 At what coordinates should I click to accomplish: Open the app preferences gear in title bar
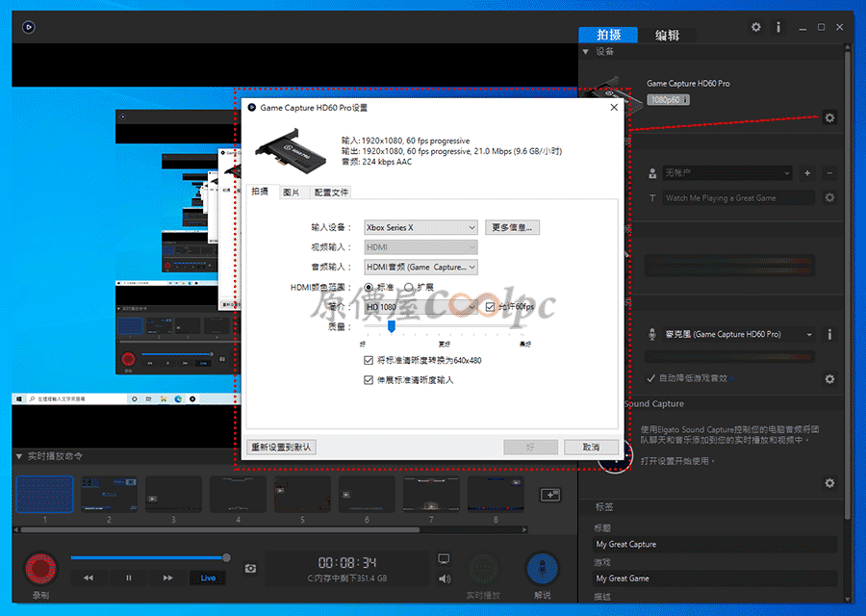(x=756, y=27)
